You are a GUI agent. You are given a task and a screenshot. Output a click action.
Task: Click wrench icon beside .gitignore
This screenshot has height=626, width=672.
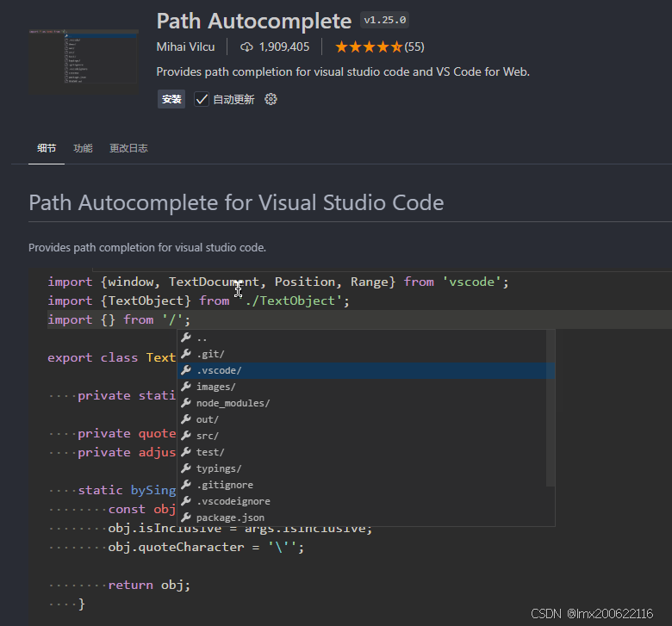pyautogui.click(x=186, y=484)
